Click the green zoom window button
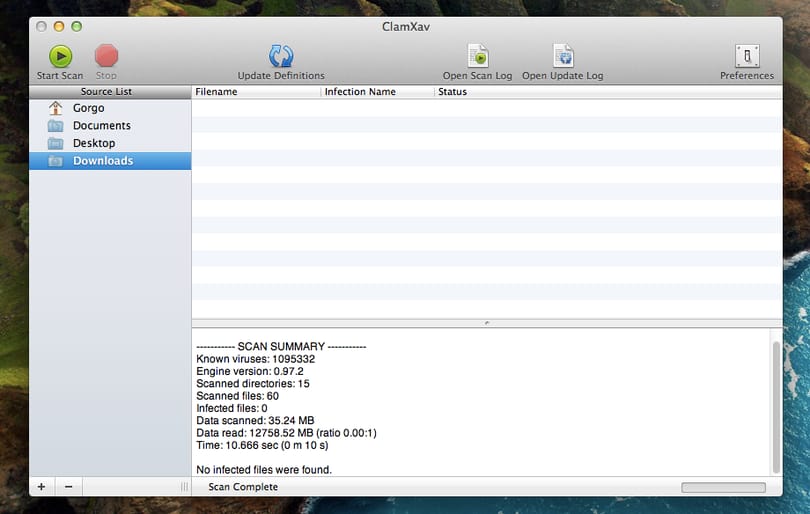Screen dimensions: 810x514 pos(76,26)
